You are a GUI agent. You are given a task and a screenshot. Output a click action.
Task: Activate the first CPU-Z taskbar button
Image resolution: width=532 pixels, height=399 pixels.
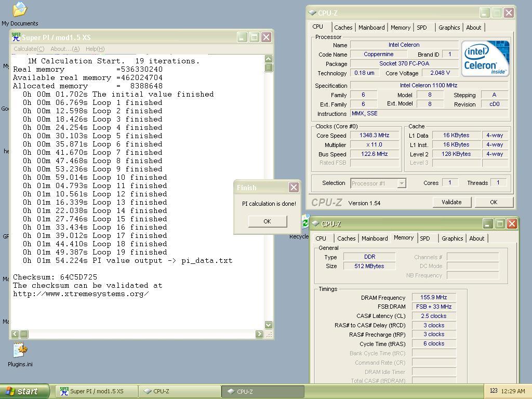(x=180, y=391)
